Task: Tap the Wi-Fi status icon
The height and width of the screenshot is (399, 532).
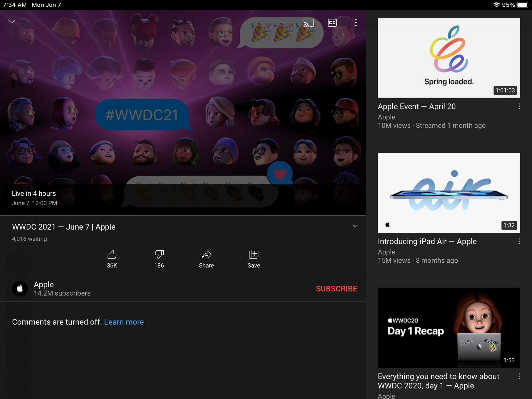Action: tap(496, 5)
